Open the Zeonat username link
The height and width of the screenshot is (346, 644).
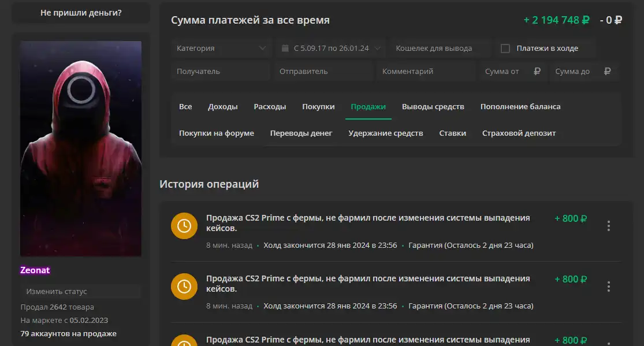35,270
